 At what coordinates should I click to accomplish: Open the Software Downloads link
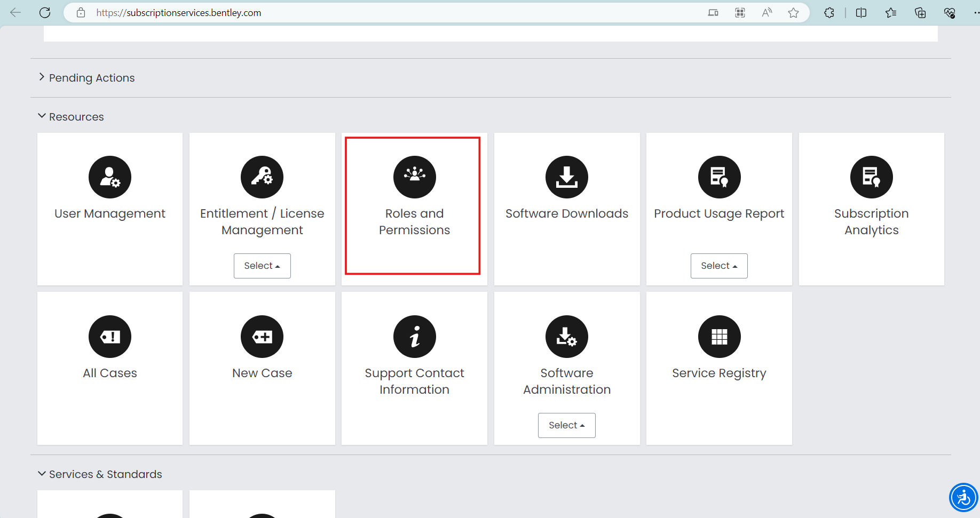[x=567, y=213]
